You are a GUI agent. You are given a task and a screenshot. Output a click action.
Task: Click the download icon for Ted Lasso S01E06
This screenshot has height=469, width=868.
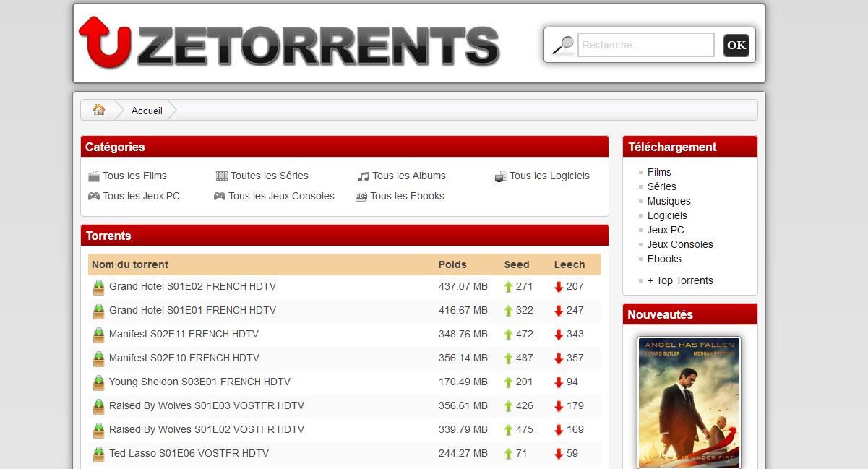point(98,453)
